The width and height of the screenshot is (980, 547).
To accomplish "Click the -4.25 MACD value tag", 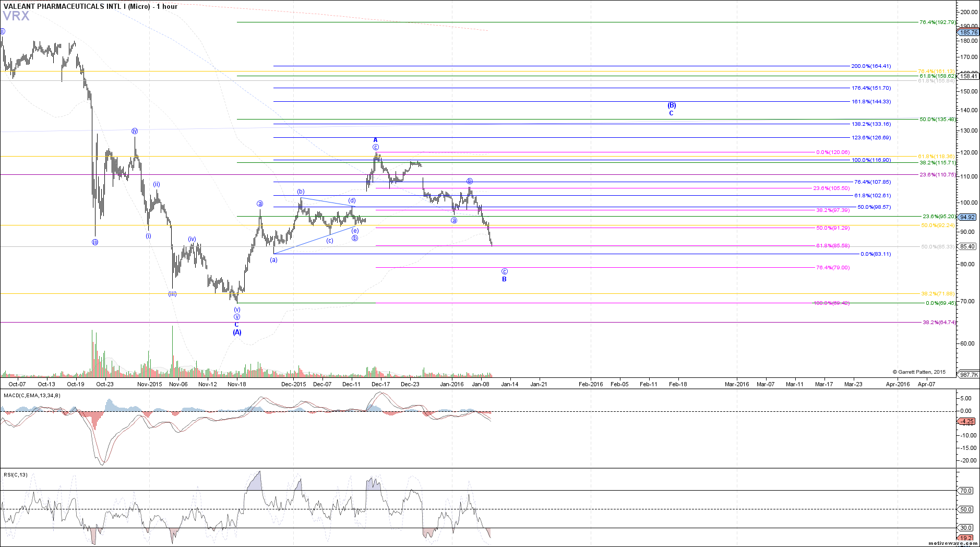I will [x=967, y=421].
